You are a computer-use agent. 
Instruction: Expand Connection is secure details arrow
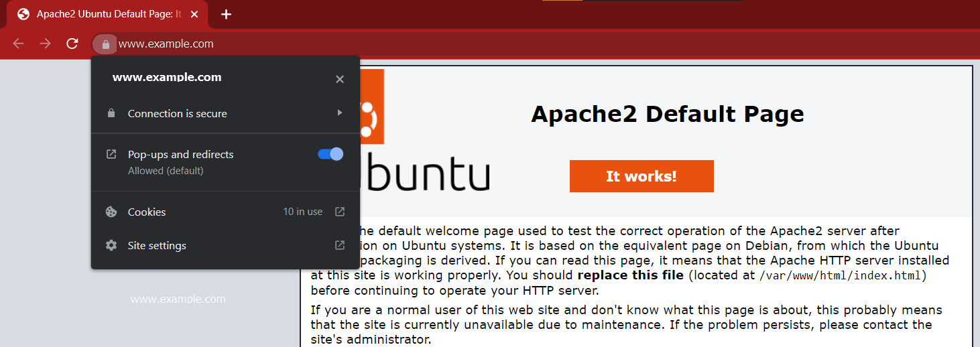pos(340,113)
